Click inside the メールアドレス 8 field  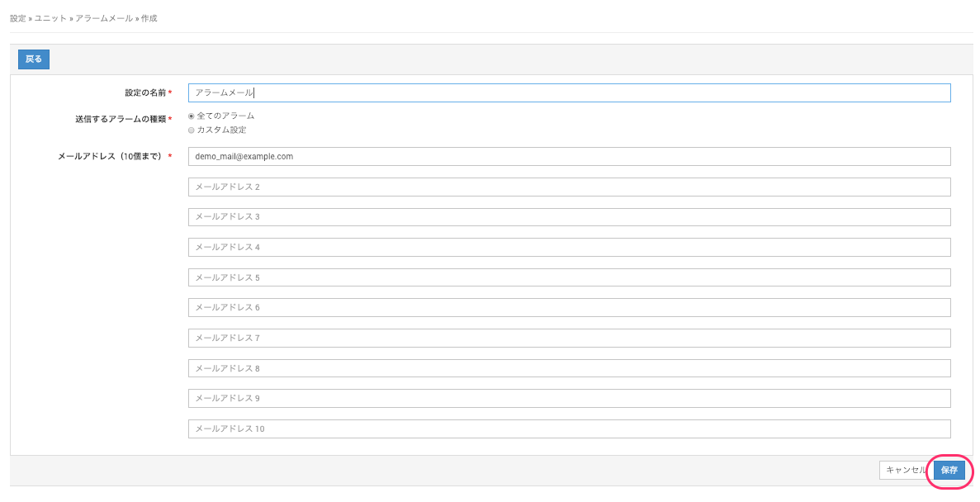(x=569, y=368)
